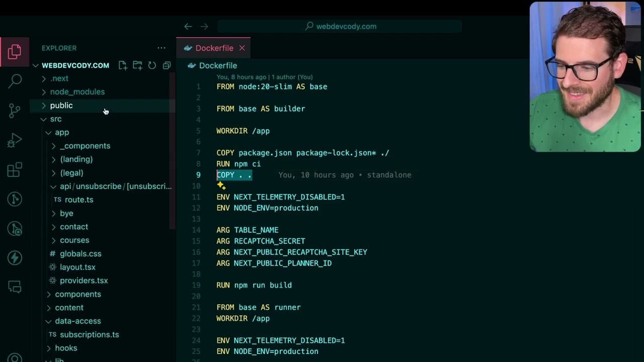Viewport: 644px width, 362px height.
Task: Open Explorer more actions ellipsis menu
Action: pos(162,48)
